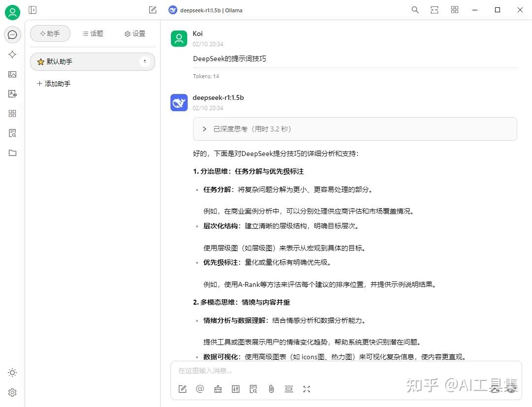Switch to the 设置 tab
The width and height of the screenshot is (532, 407).
[x=134, y=33]
